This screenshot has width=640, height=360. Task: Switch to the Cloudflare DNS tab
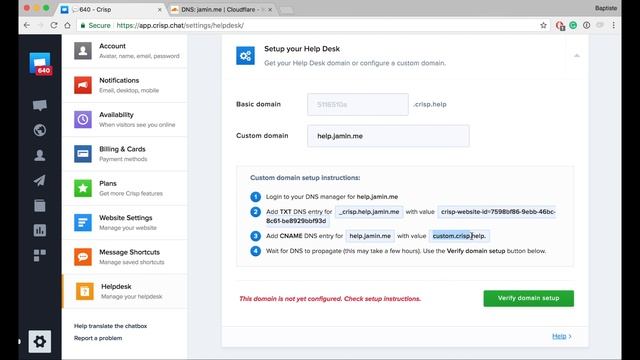tap(222, 9)
